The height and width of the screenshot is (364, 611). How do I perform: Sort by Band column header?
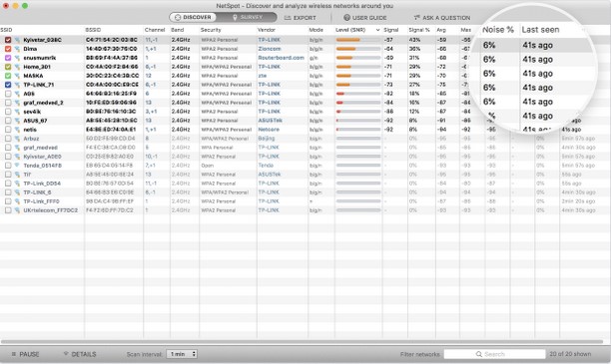point(178,30)
